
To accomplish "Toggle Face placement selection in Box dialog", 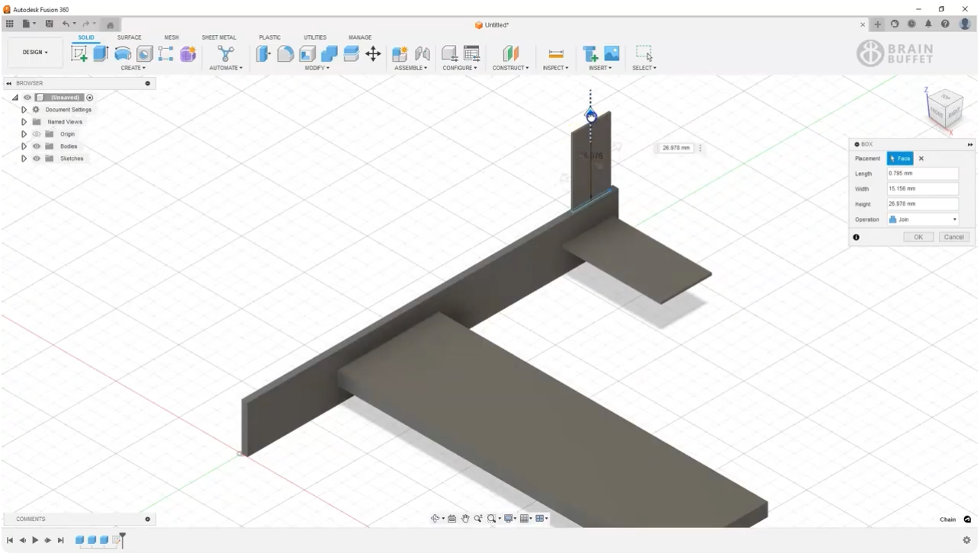I will (x=900, y=158).
